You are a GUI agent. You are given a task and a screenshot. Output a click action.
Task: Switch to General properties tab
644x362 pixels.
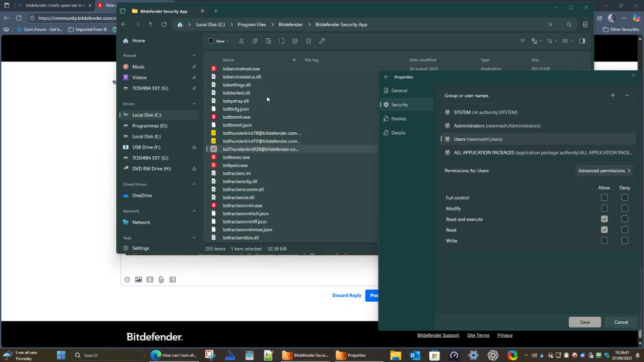406,91
